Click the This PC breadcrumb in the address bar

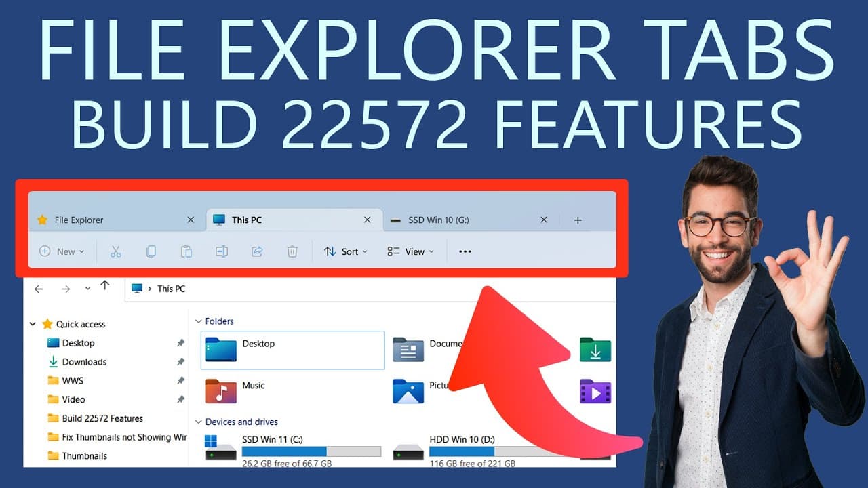(171, 289)
